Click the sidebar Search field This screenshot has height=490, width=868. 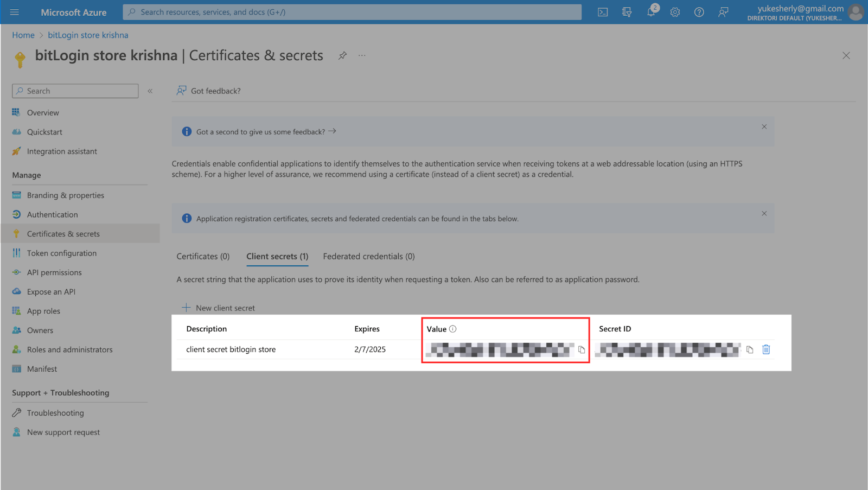[75, 91]
